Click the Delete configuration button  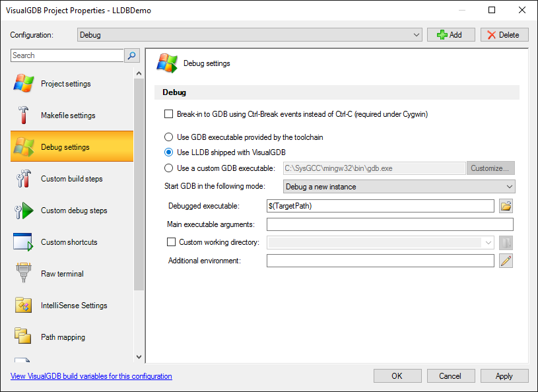504,35
